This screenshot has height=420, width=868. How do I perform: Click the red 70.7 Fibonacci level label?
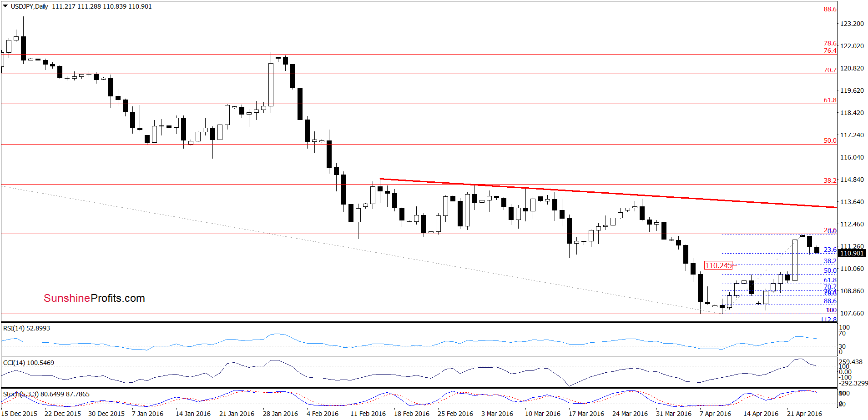(x=830, y=70)
